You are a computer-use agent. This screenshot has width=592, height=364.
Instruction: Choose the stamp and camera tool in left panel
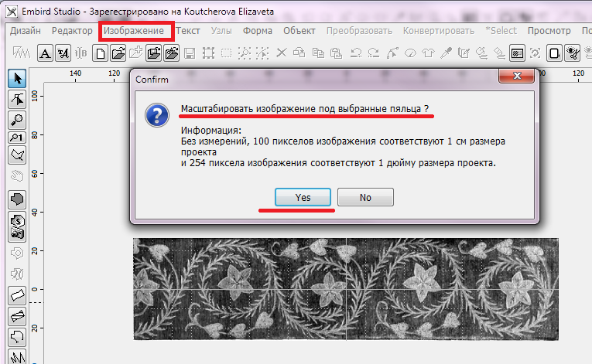[x=17, y=226]
